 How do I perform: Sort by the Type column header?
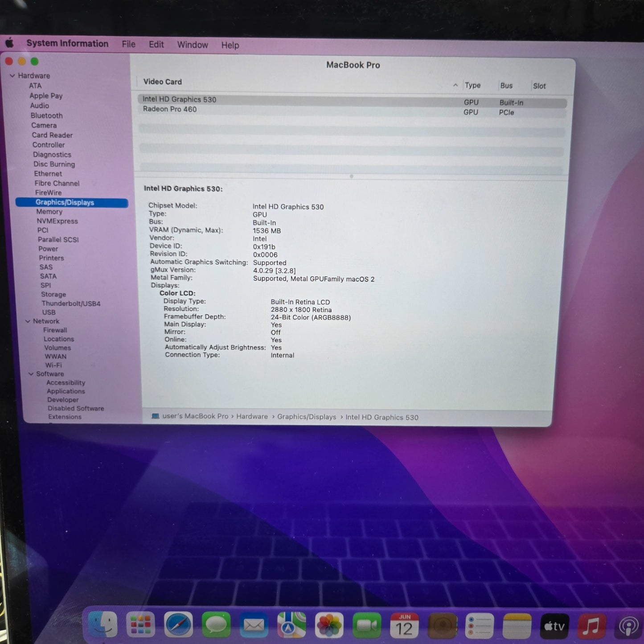coord(473,85)
